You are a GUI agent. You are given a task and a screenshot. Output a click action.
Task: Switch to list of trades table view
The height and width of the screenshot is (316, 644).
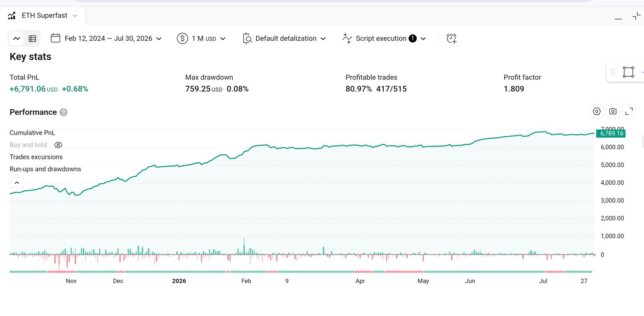click(x=32, y=39)
